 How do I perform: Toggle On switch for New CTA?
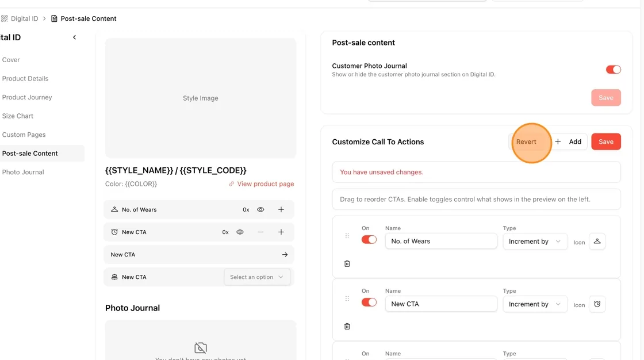coord(369,302)
